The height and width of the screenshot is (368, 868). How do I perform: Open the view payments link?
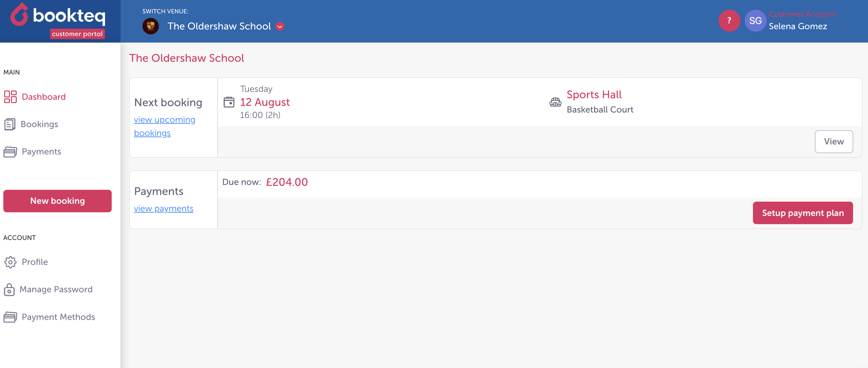pos(164,209)
